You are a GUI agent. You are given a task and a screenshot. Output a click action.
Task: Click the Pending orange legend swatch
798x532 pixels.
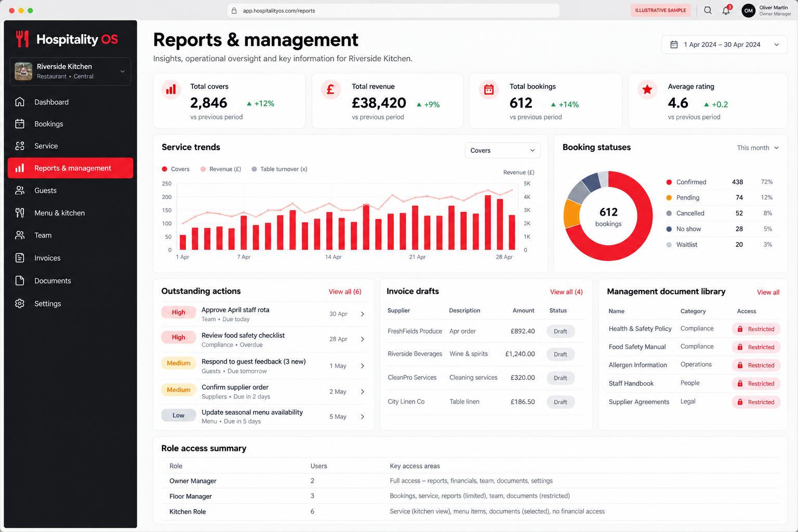(669, 198)
